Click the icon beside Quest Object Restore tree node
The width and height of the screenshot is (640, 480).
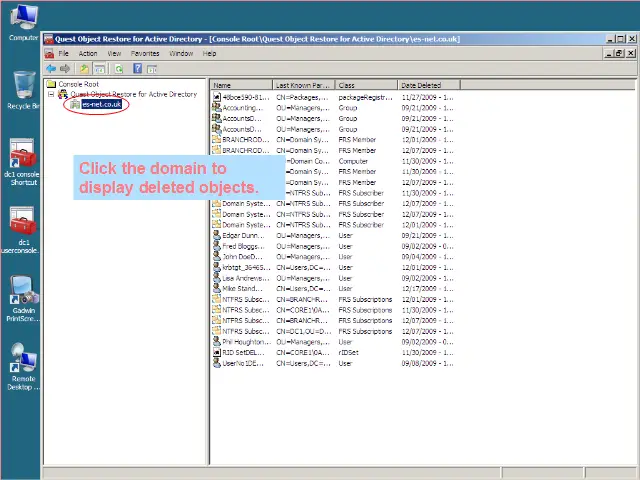point(63,94)
